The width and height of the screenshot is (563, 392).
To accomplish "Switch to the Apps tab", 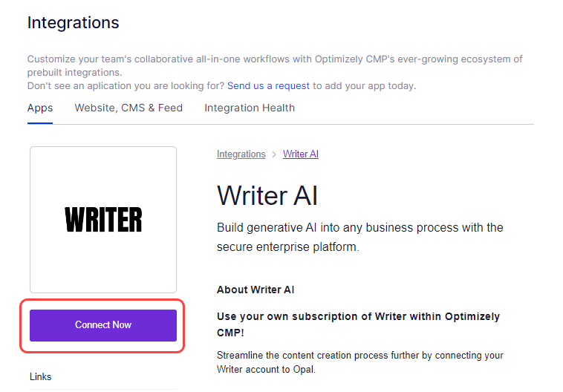I will coord(40,108).
